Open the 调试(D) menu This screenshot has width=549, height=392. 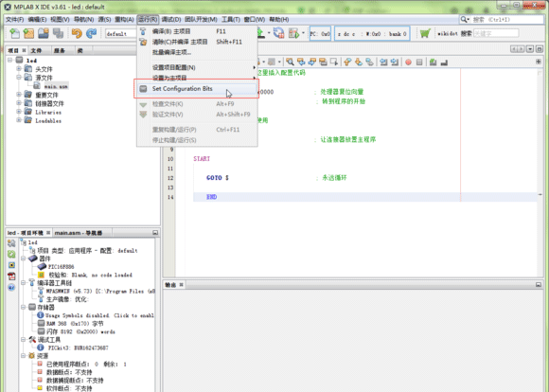coord(171,19)
